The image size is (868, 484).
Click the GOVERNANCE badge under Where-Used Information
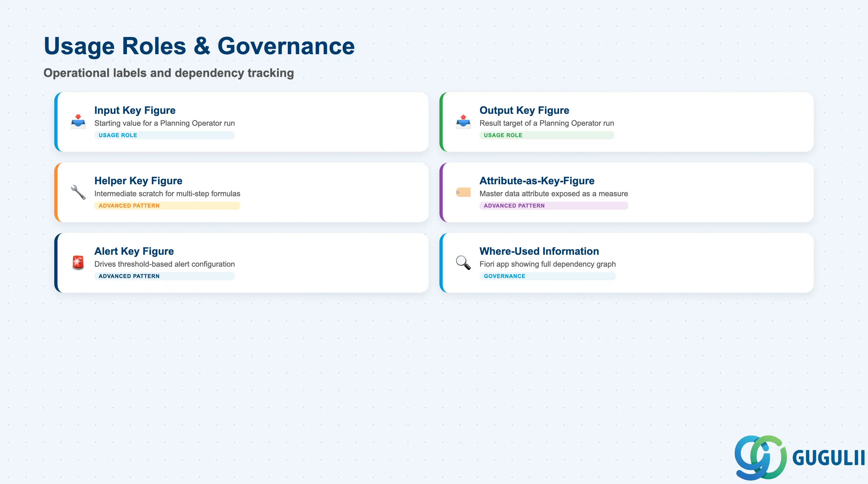click(548, 276)
